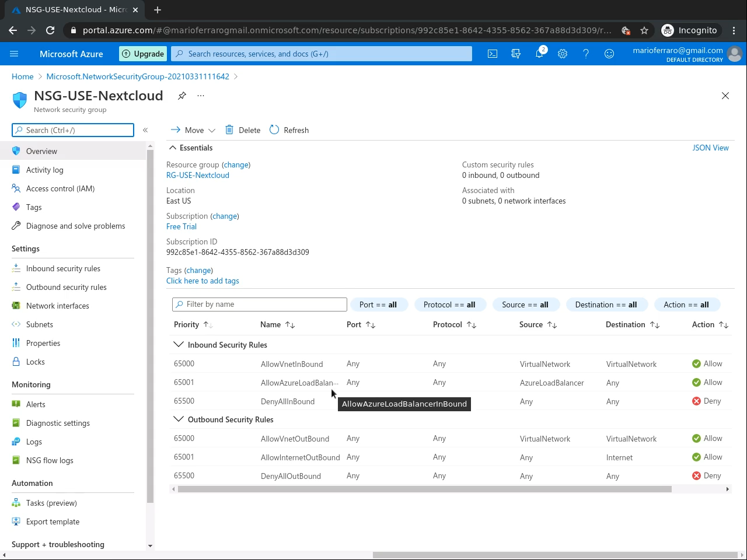
Task: Sort rules by the Priority column
Action: 193,325
